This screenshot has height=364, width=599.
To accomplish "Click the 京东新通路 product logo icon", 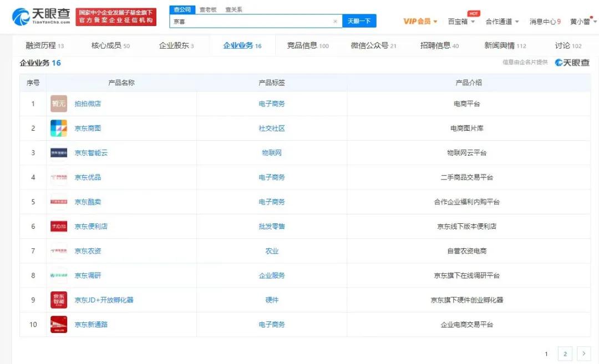I will pos(59,324).
